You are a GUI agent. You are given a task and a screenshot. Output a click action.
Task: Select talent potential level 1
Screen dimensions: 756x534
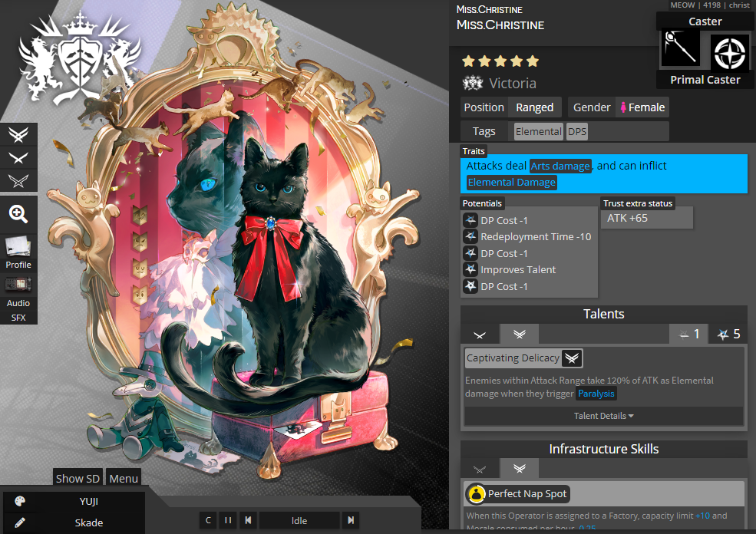[688, 334]
